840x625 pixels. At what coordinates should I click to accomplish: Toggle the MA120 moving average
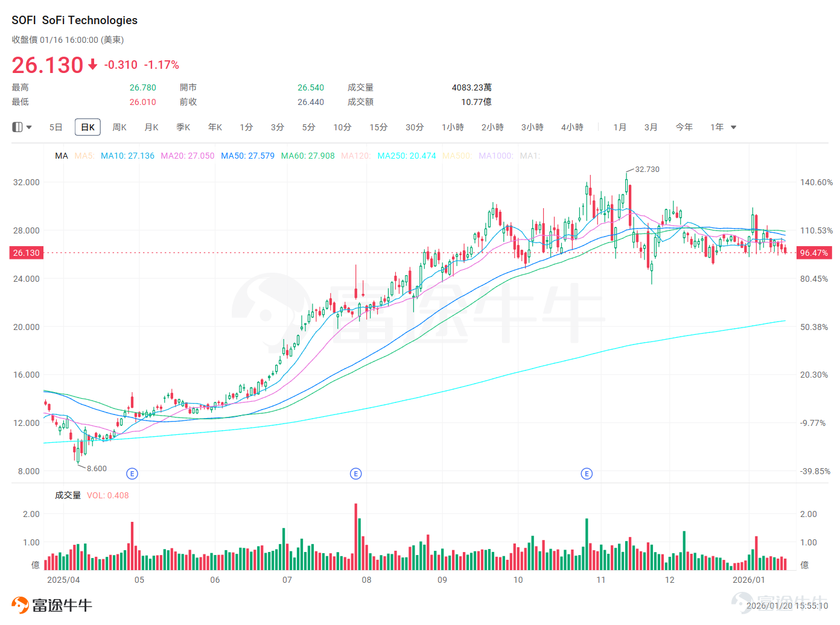356,156
